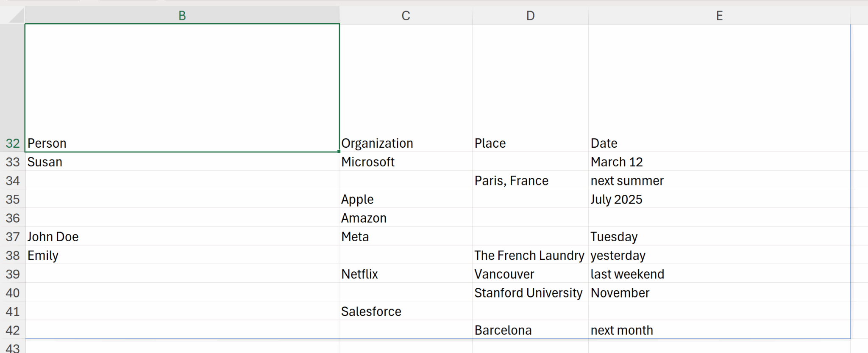
Task: Select the "John Doe" cell
Action: pyautogui.click(x=182, y=236)
